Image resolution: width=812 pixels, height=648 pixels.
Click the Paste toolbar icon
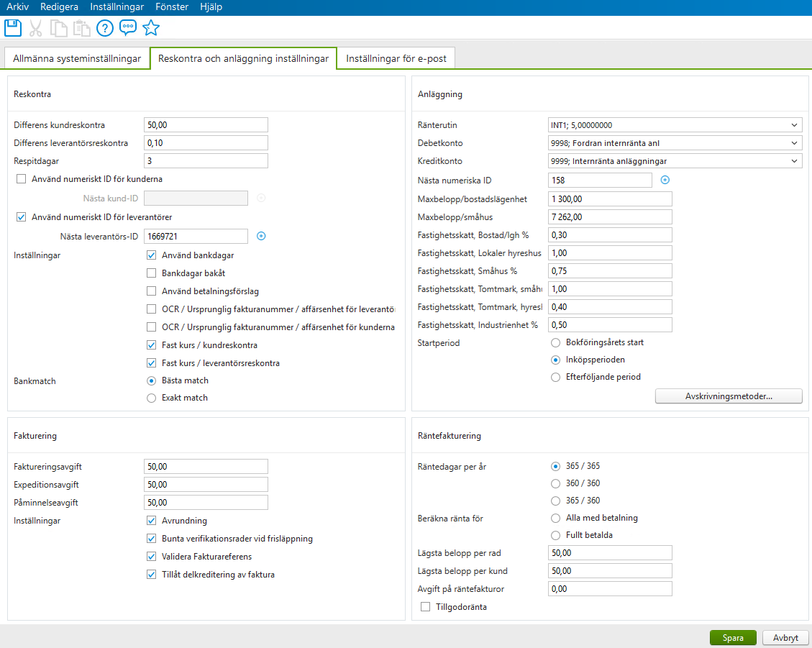click(81, 28)
